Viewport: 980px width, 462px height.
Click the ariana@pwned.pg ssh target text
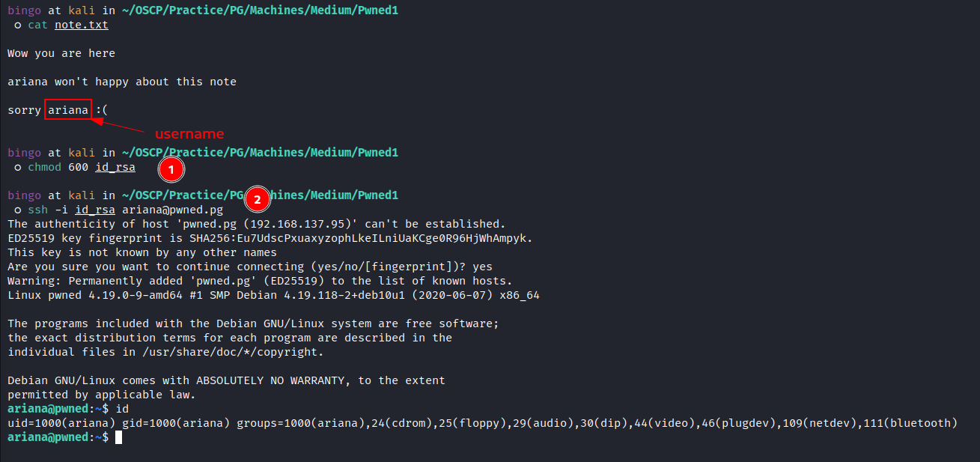tap(173, 210)
